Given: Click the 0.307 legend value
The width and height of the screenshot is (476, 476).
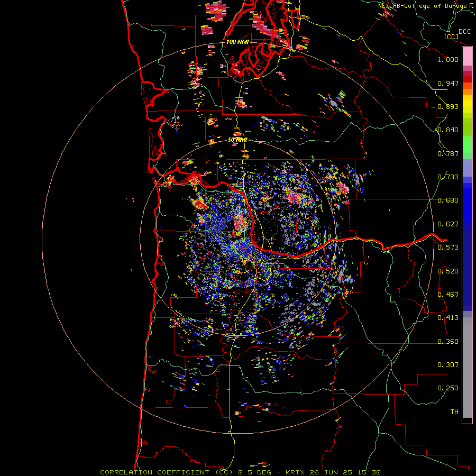Looking at the screenshot, I should click(x=448, y=365).
